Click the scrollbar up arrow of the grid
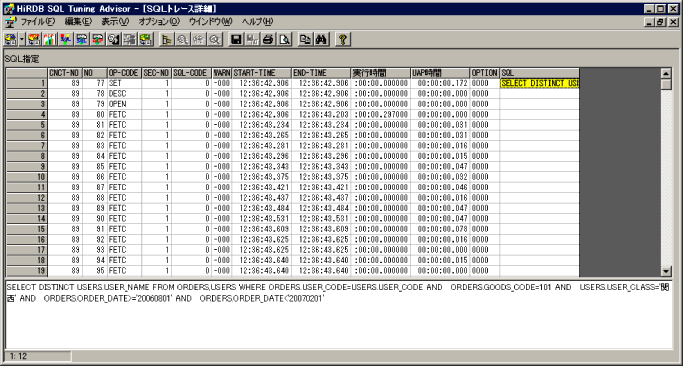Viewport: 683px width, 366px height. [x=666, y=73]
